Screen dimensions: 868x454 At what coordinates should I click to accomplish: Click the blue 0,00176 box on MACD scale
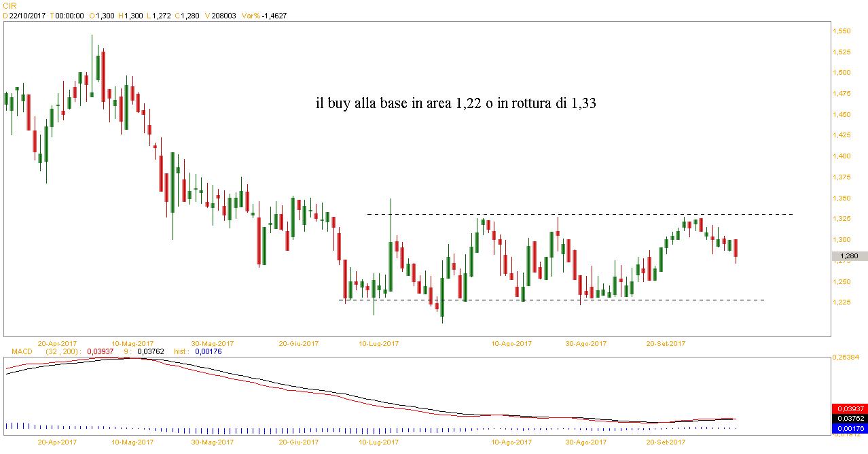[x=849, y=429]
